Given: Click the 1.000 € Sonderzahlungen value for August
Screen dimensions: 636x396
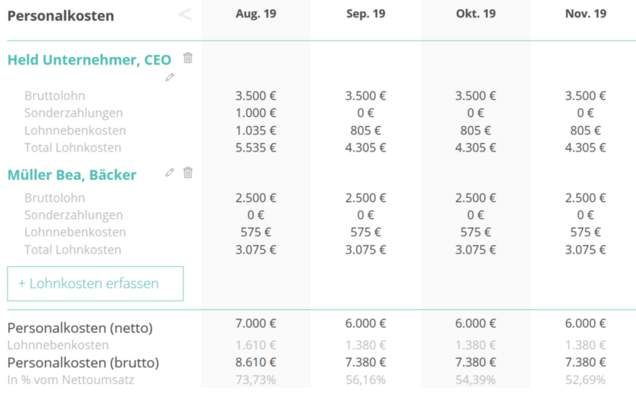Looking at the screenshot, I should click(x=256, y=113).
